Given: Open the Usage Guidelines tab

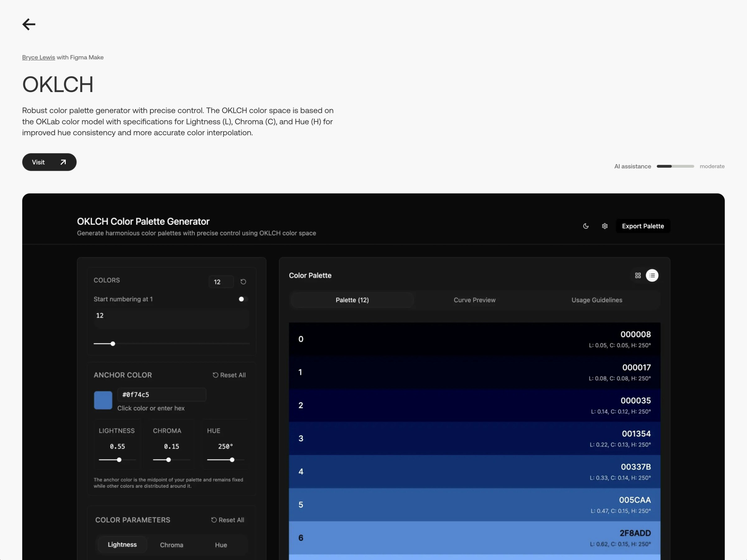Looking at the screenshot, I should pos(596,300).
